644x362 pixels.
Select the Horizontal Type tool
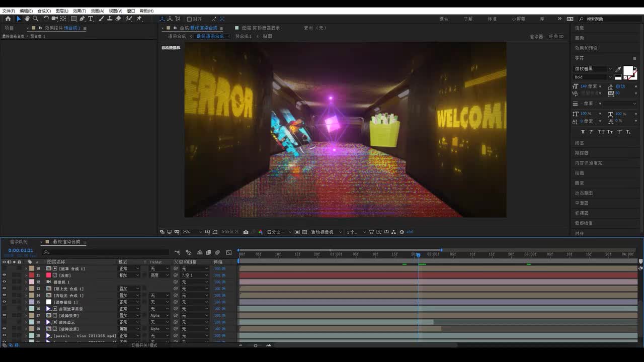[91, 19]
